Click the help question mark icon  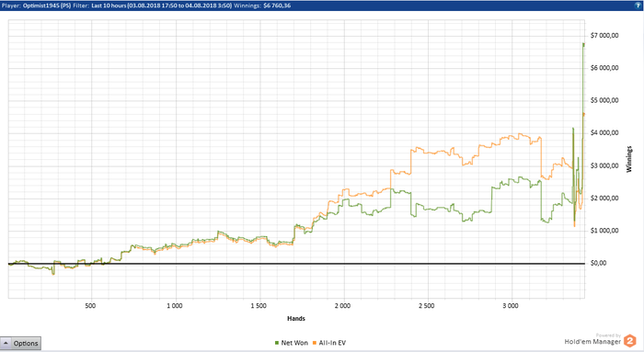coord(638,6)
